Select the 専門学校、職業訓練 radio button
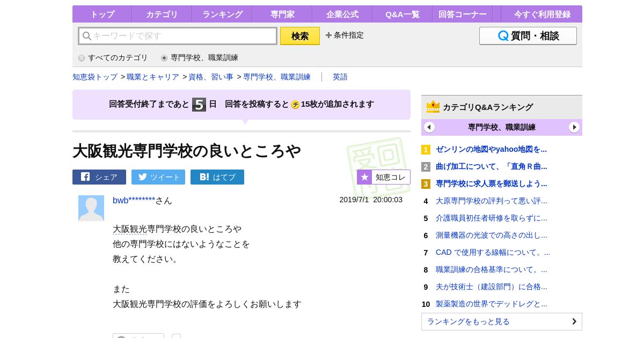 click(164, 58)
